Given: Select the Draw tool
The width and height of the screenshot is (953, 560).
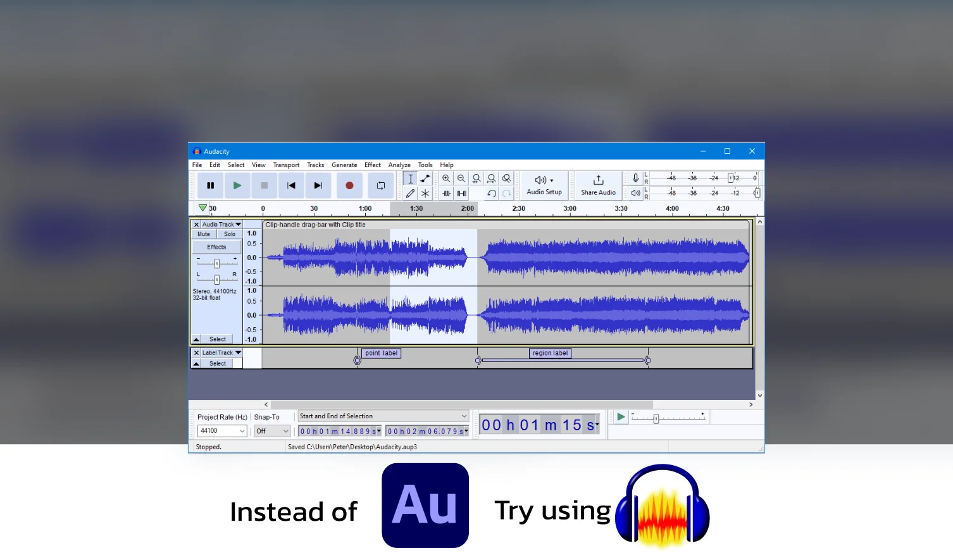Looking at the screenshot, I should (409, 194).
